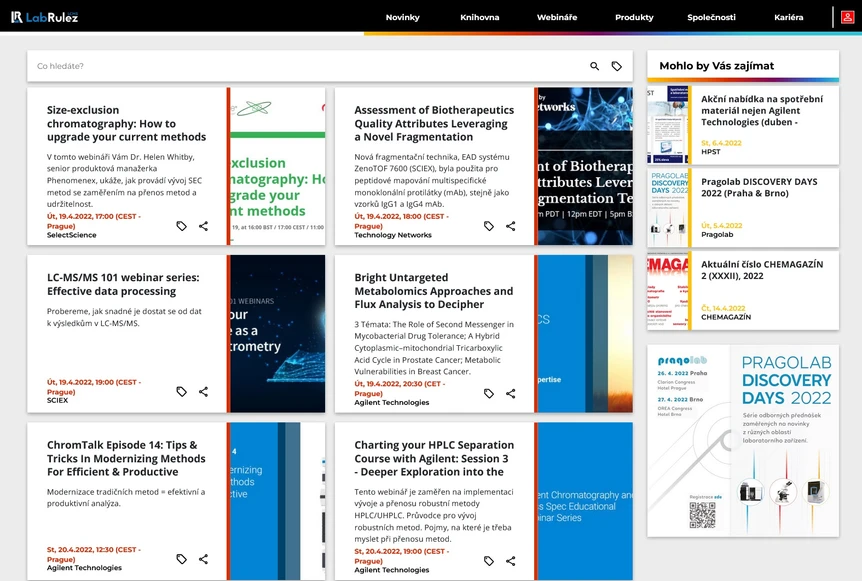Share the ChromTalk Episode 14 webinar
This screenshot has height=581, width=862.
pyautogui.click(x=203, y=559)
